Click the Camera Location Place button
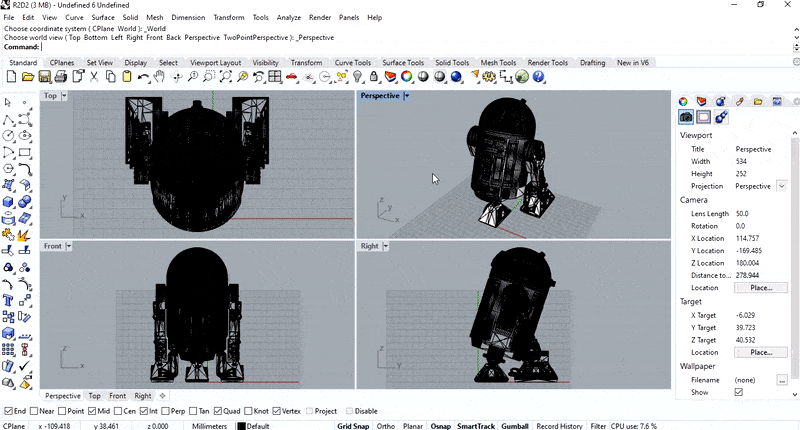 (x=761, y=288)
